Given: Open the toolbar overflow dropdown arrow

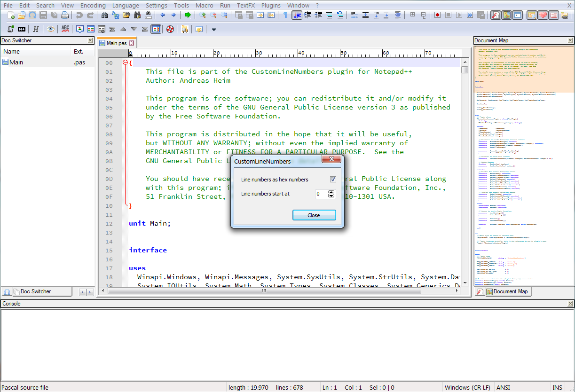Looking at the screenshot, I should point(213,29).
